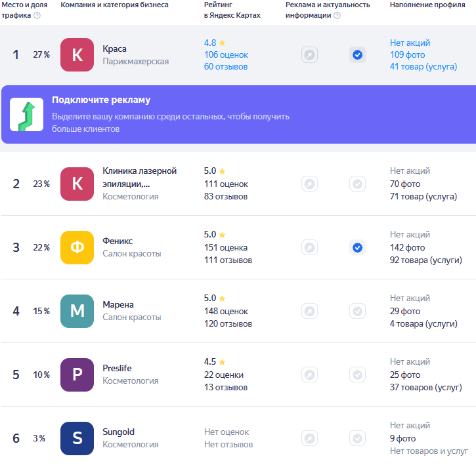
Task: Open the '60 отзывов' link for Краса
Action: [225, 66]
